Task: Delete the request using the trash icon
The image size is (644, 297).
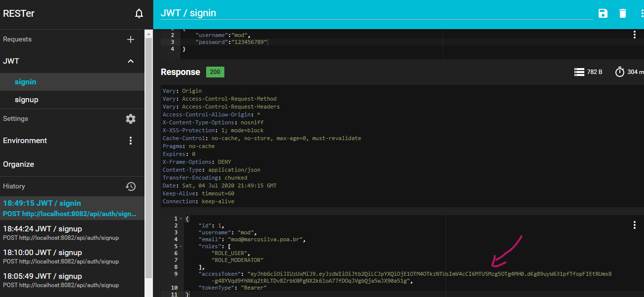Action: pyautogui.click(x=622, y=13)
